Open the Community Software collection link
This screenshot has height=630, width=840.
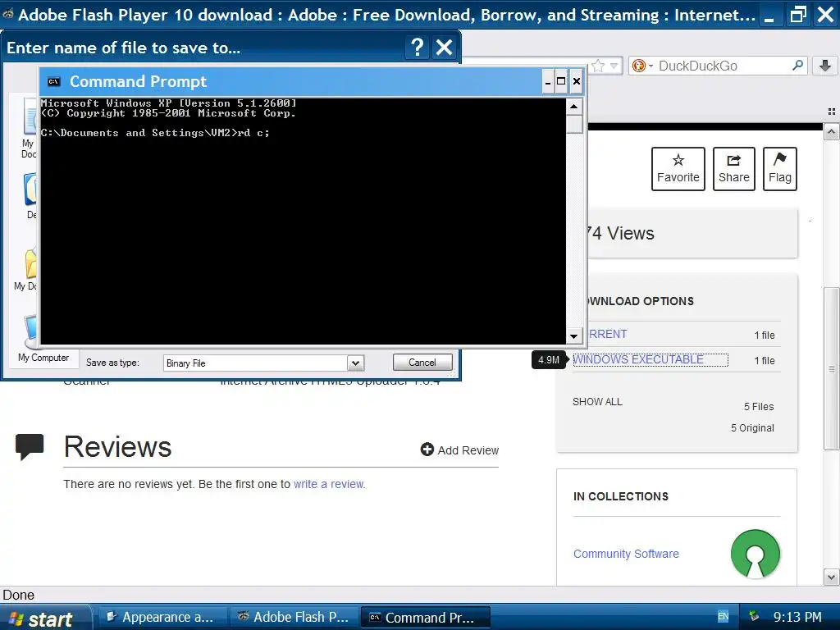coord(626,554)
